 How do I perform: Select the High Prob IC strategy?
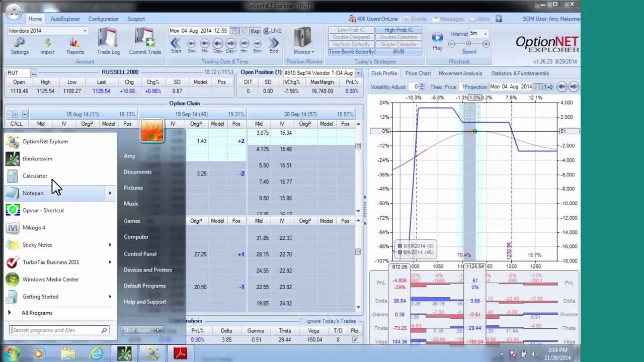point(398,30)
